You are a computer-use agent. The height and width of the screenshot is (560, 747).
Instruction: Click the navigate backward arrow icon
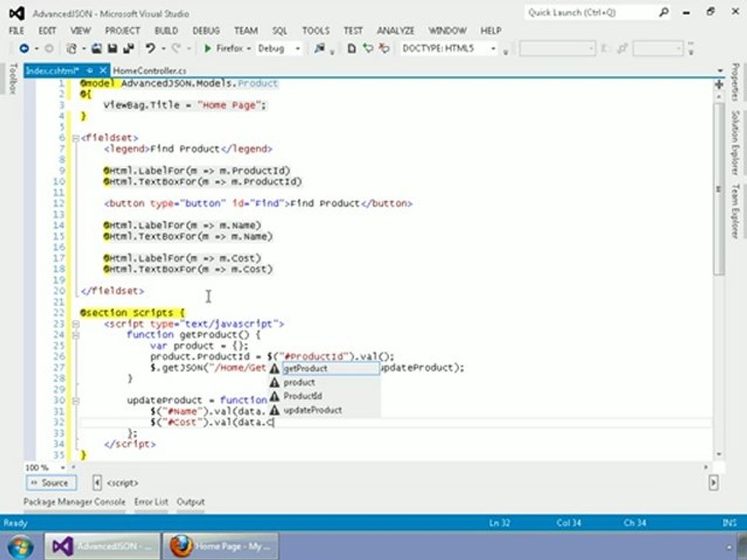[x=24, y=48]
